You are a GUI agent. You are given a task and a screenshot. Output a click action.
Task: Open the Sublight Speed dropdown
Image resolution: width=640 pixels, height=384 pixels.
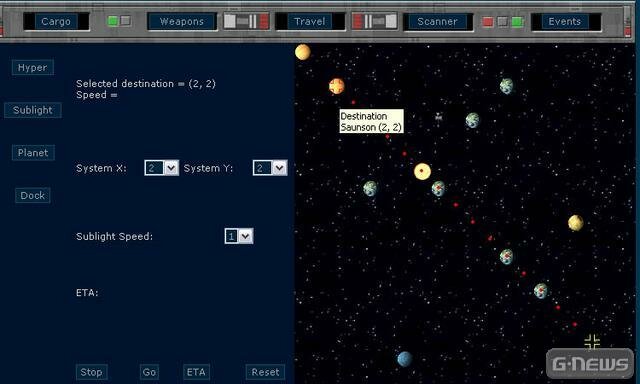click(x=239, y=236)
